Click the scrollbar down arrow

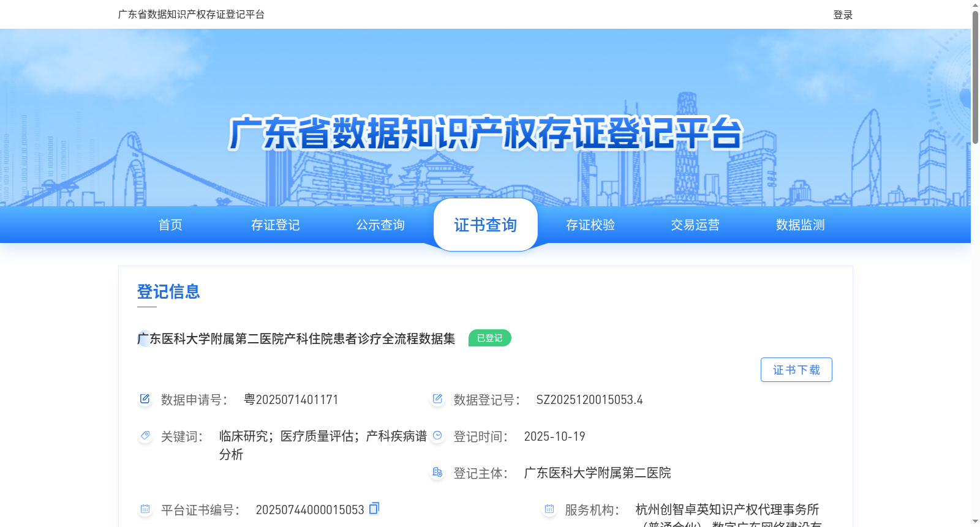975,521
